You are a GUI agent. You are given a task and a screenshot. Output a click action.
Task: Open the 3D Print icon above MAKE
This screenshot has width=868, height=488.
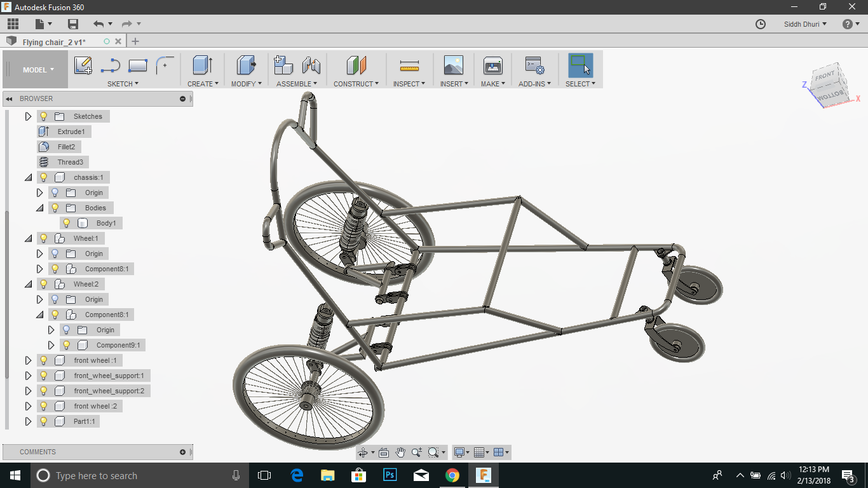click(x=493, y=65)
